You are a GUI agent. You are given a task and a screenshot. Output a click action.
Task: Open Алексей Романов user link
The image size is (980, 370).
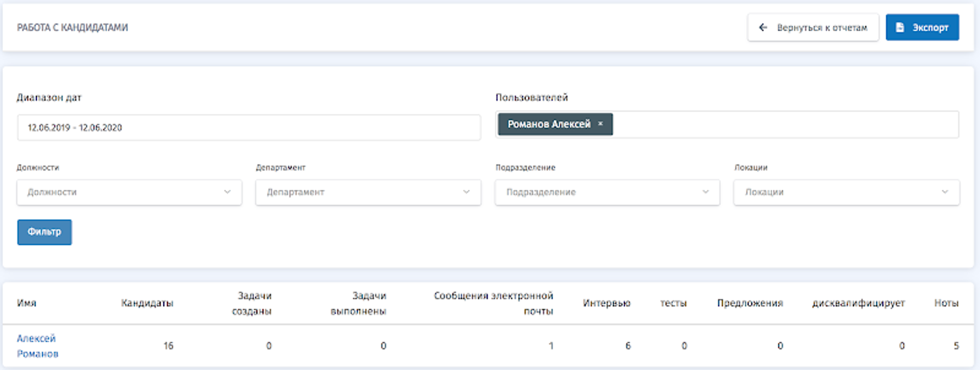point(37,346)
